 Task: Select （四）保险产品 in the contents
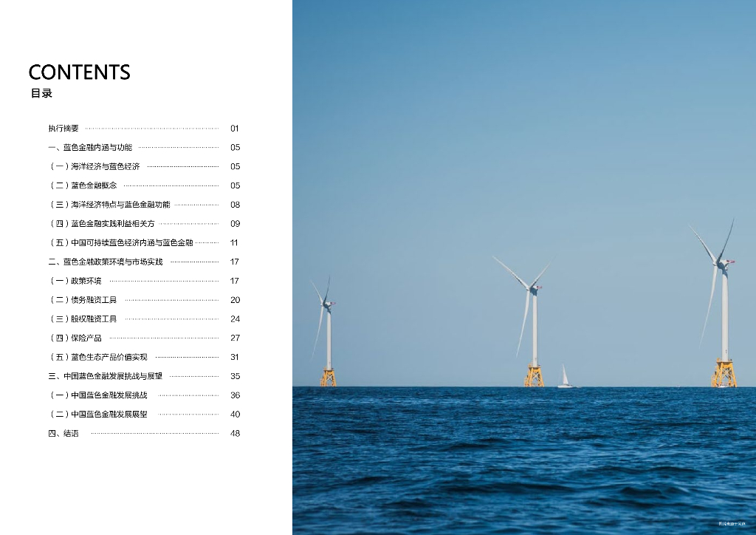pos(75,338)
